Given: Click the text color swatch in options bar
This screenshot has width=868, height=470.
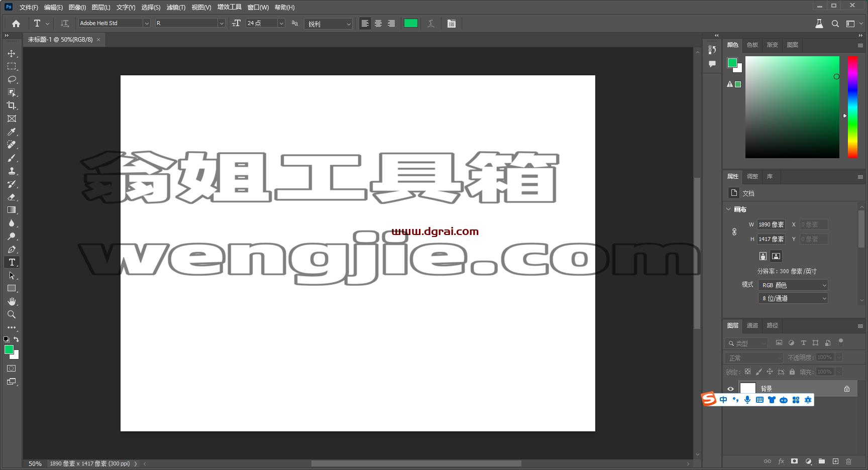Looking at the screenshot, I should 411,23.
